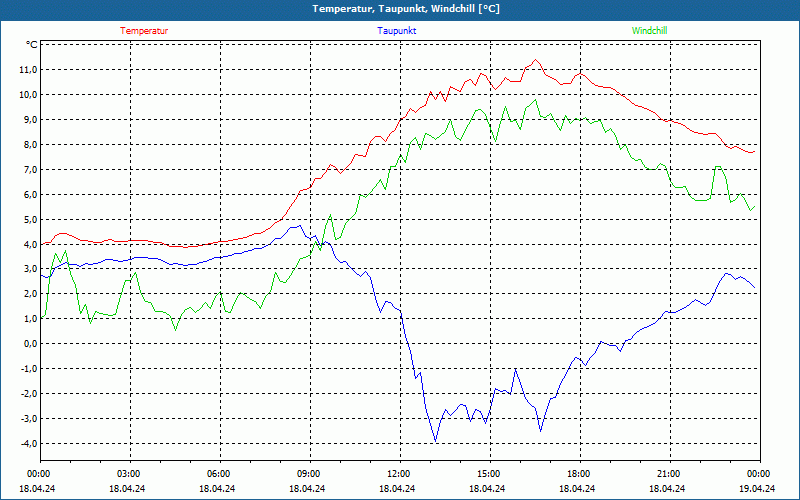Click the 9,0 y-axis value
800x500 pixels.
tap(30, 119)
